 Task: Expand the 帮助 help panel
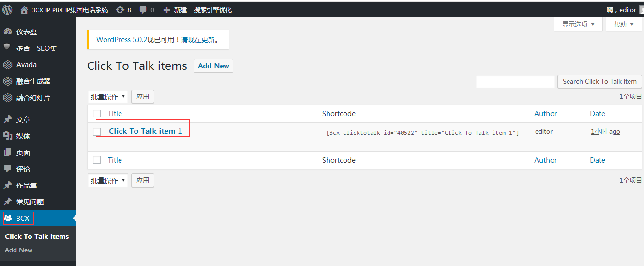624,24
